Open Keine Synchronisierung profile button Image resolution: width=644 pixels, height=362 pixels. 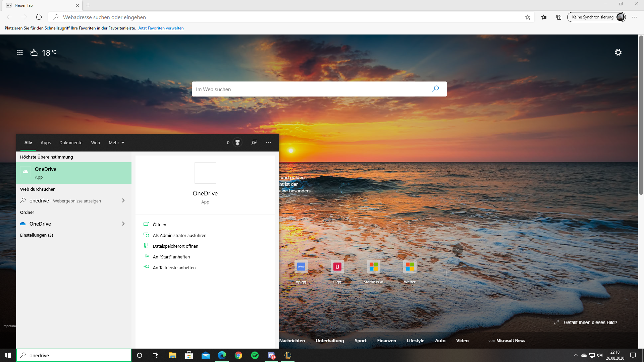(x=596, y=17)
